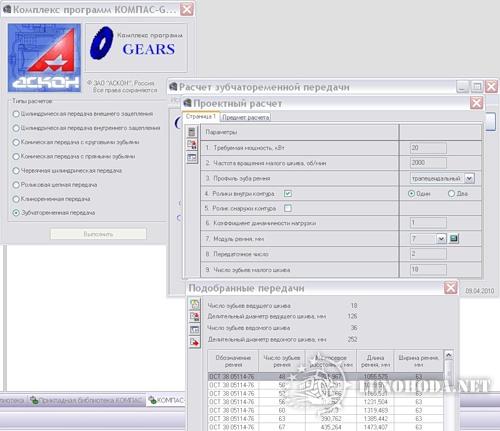
Task: Click the driven pulley diameter value 252
Action: (352, 339)
